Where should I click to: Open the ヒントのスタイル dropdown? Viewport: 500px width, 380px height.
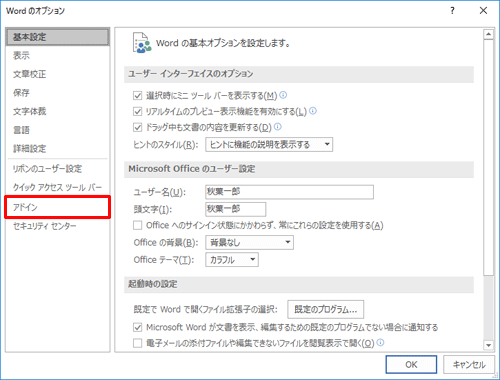pyautogui.click(x=269, y=145)
